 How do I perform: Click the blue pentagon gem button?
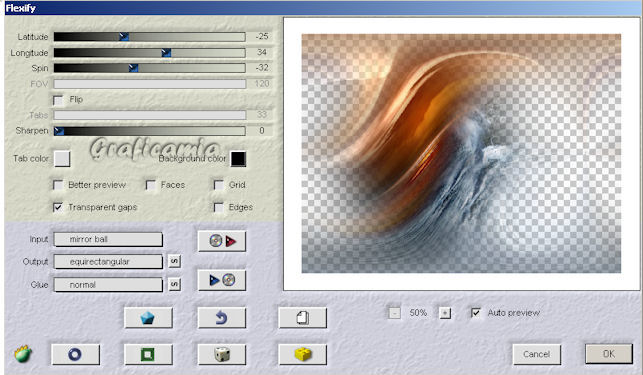148,318
